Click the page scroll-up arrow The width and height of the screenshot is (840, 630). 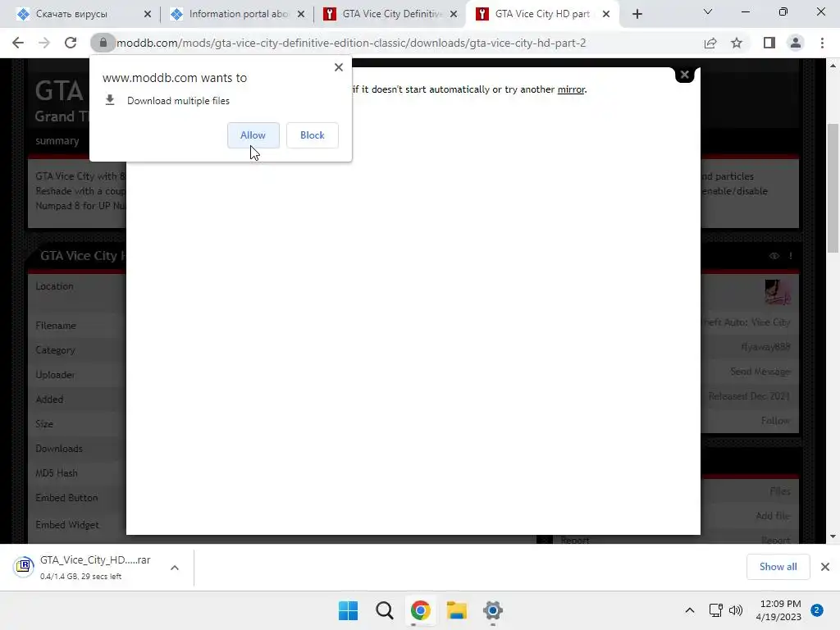833,66
